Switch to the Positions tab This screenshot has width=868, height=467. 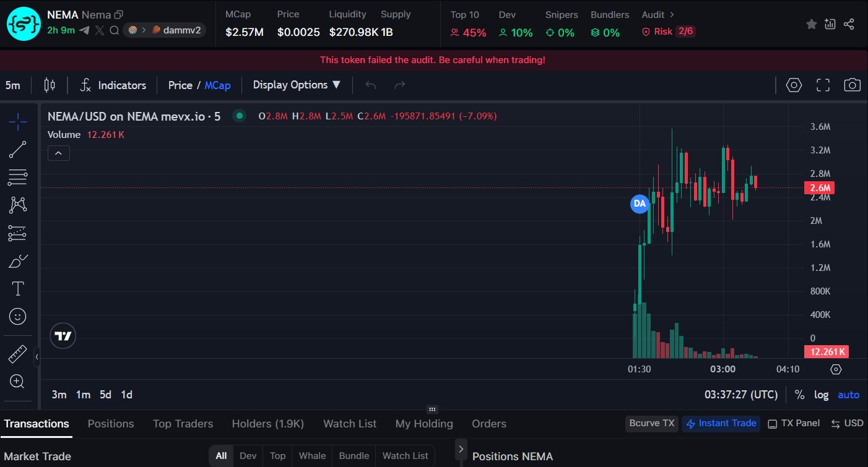(111, 424)
